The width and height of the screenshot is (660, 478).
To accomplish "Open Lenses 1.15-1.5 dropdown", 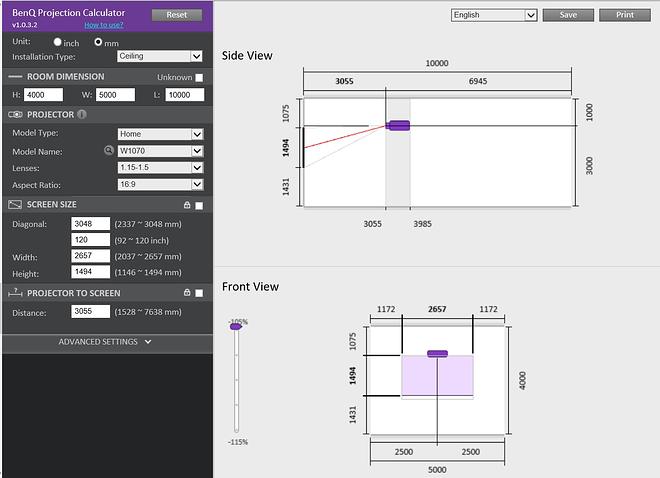I will coord(160,167).
